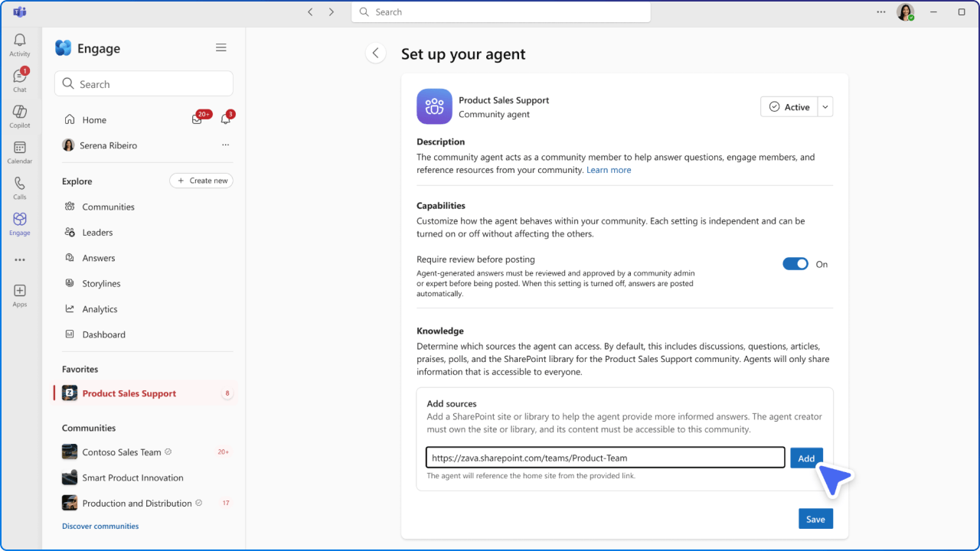Open Activity in Teams rail

(x=20, y=45)
